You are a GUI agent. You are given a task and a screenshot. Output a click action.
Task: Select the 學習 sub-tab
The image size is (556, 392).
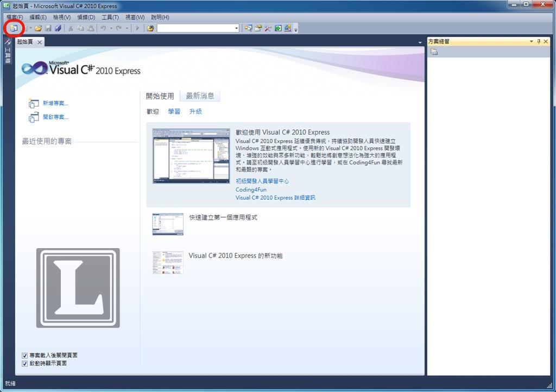point(174,111)
